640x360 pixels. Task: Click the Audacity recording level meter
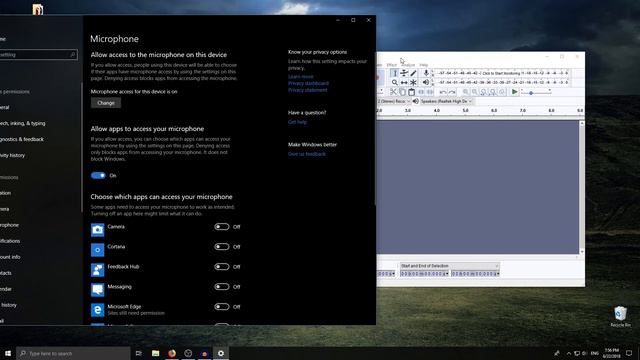click(x=502, y=73)
